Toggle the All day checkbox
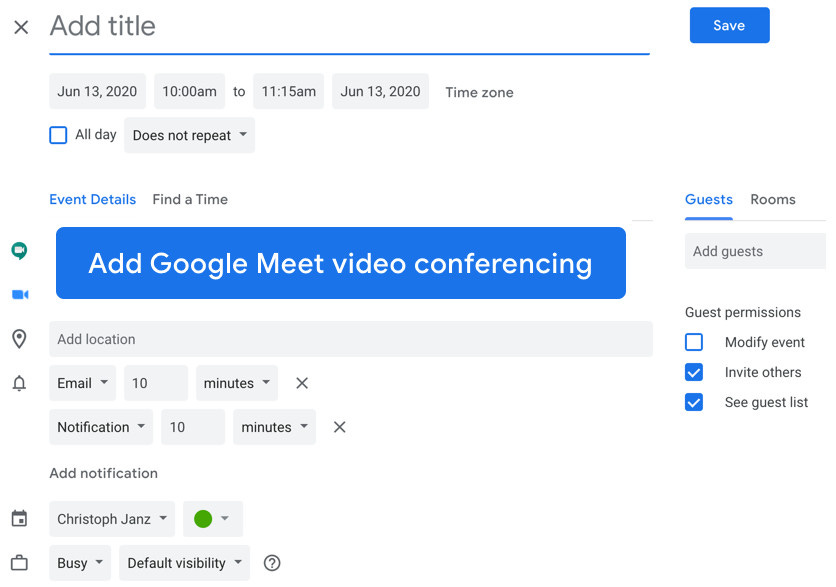Image resolution: width=836 pixels, height=587 pixels. 58,135
